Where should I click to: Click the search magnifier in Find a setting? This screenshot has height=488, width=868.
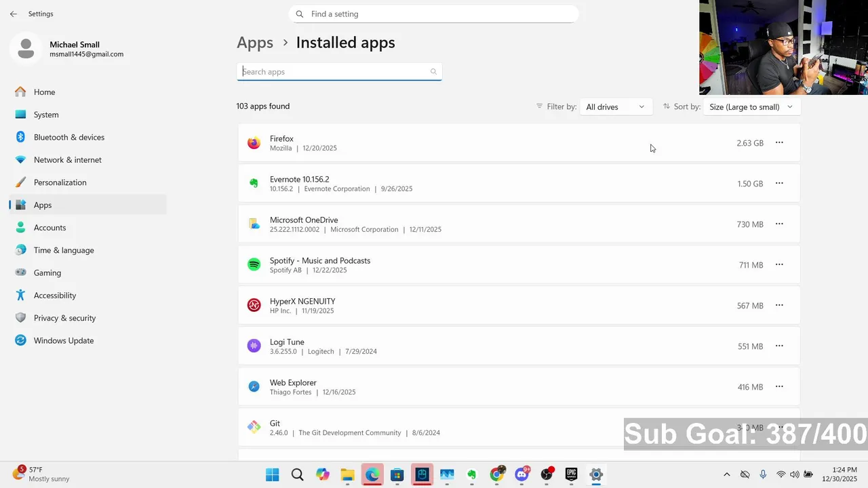tap(300, 14)
